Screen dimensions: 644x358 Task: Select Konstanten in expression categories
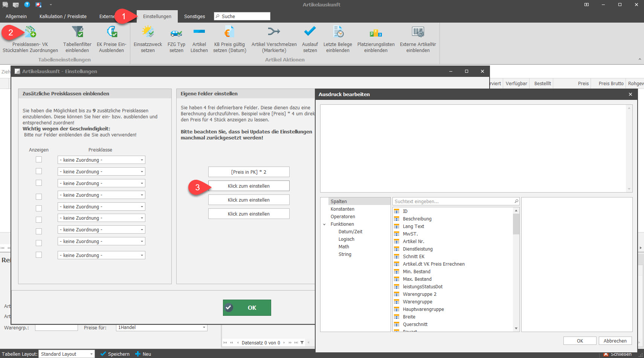342,209
